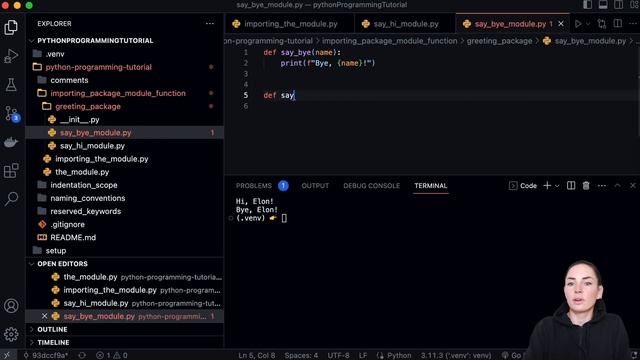Open the Run and Debug view
The width and height of the screenshot is (640, 360).
pos(11,56)
